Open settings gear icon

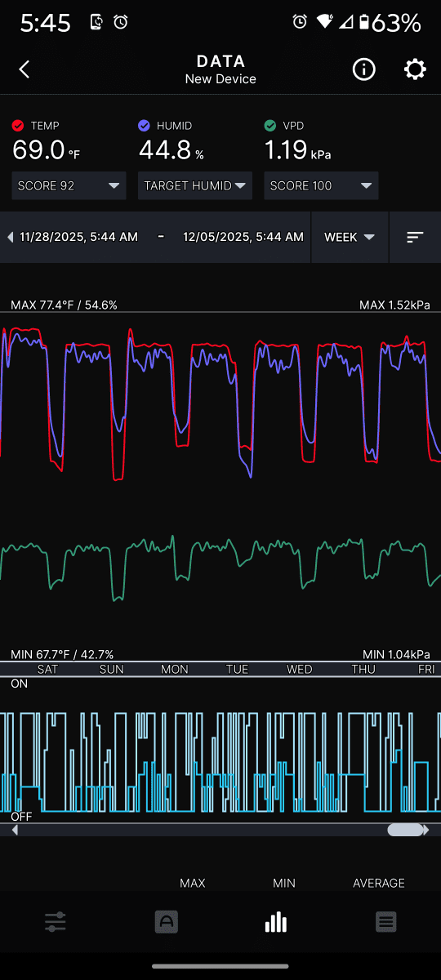tap(415, 69)
